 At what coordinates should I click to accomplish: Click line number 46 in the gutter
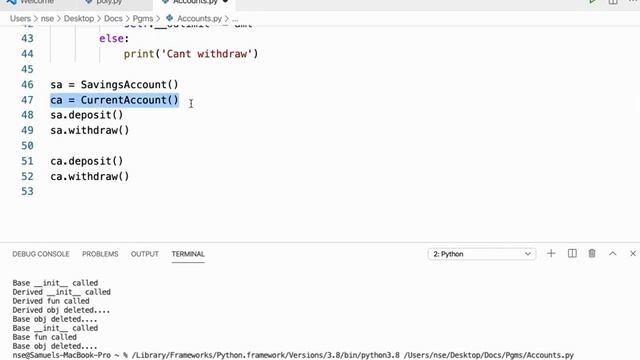coord(27,84)
